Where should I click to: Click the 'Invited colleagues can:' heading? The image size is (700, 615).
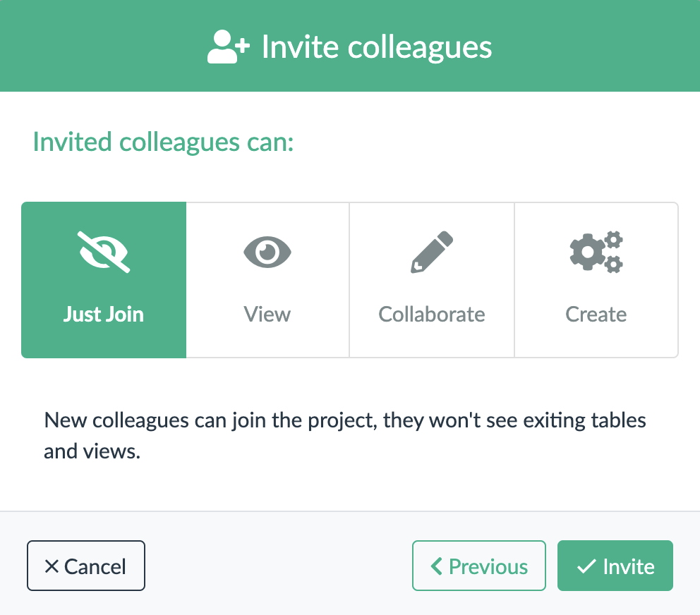click(x=164, y=142)
